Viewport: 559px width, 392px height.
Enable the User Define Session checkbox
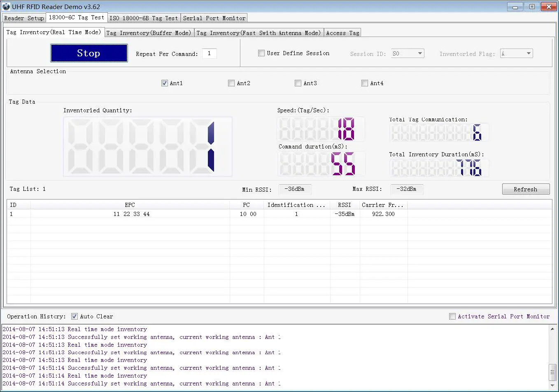point(261,53)
